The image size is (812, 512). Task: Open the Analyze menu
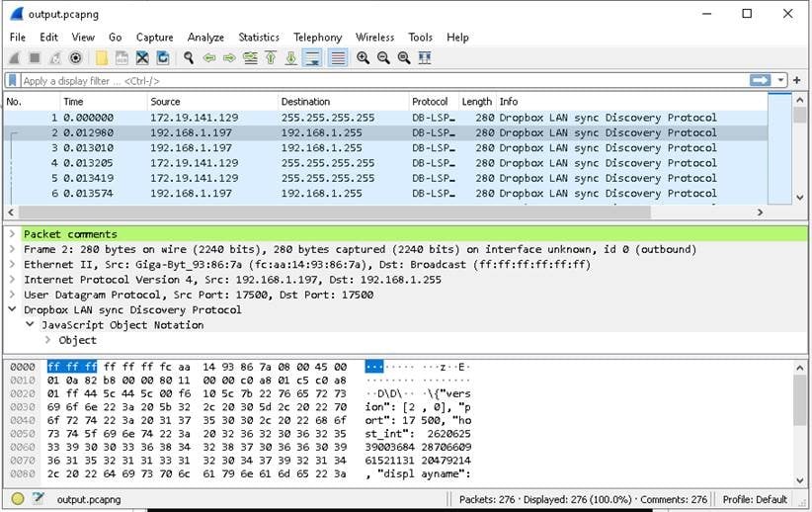[205, 38]
